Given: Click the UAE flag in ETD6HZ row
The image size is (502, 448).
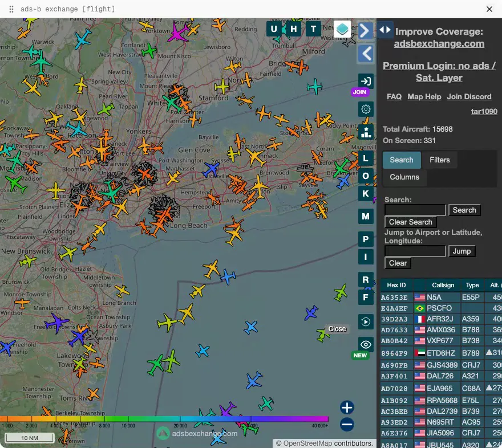Looking at the screenshot, I should pos(419,353).
